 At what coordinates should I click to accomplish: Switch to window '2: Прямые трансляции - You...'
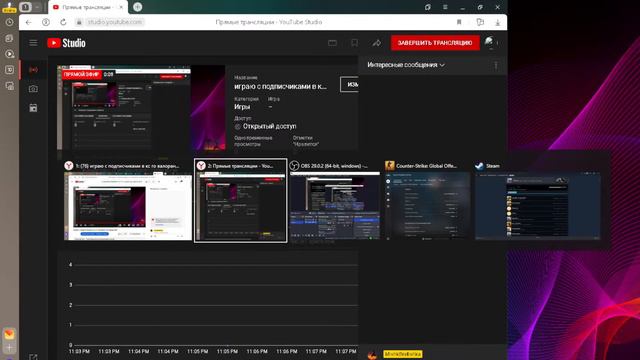click(241, 200)
